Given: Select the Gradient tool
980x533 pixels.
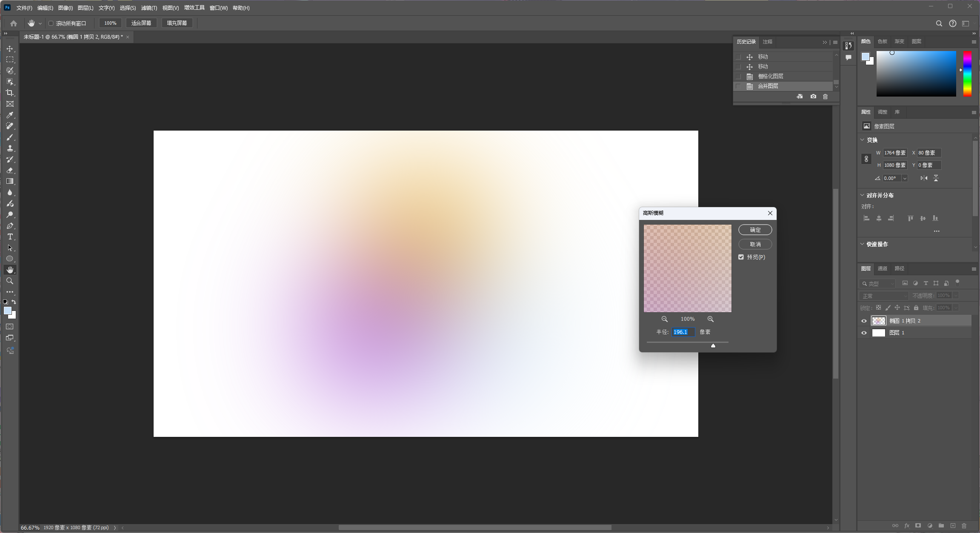Looking at the screenshot, I should pos(10,181).
